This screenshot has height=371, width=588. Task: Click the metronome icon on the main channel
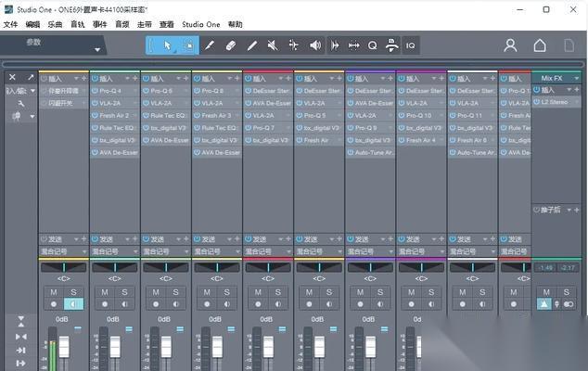click(x=556, y=304)
